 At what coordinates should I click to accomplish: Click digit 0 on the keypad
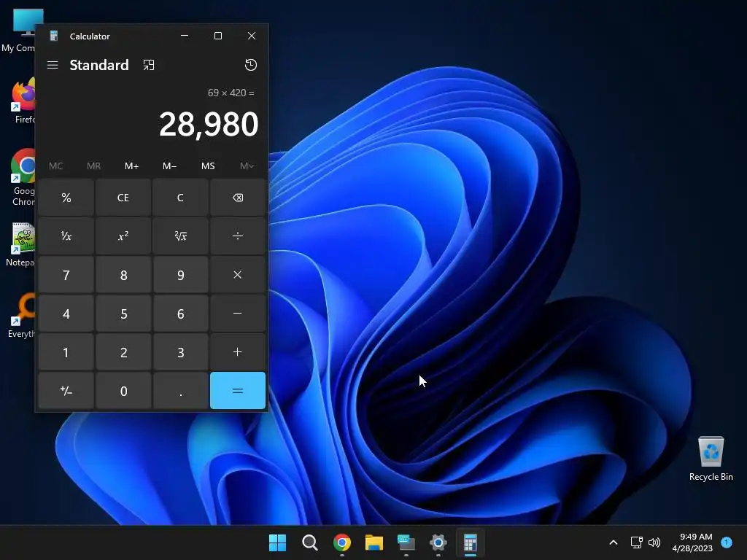point(123,391)
